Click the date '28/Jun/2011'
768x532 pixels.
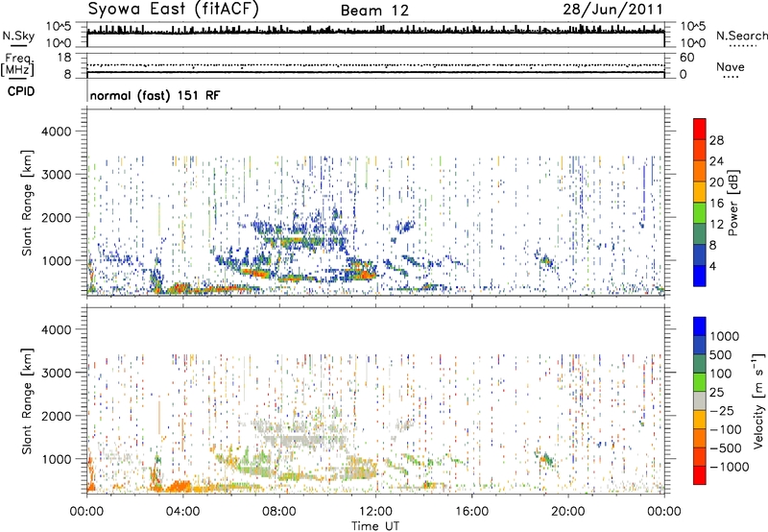612,10
